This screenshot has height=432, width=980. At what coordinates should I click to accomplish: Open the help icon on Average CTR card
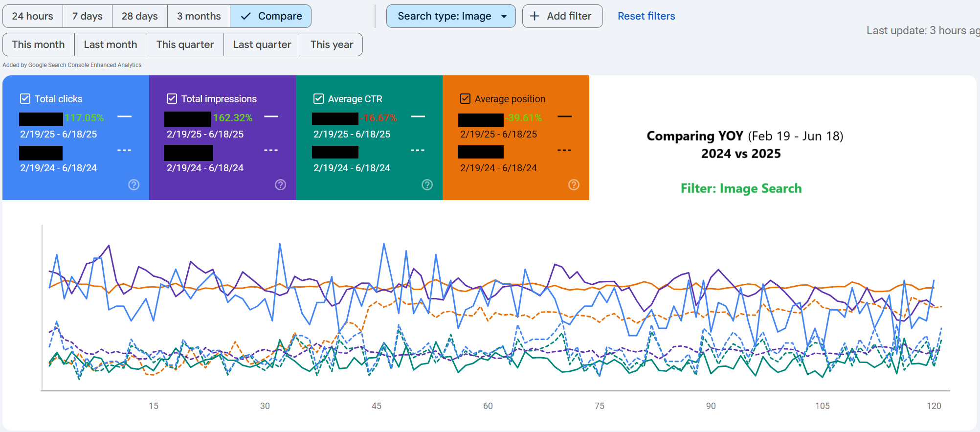pos(427,184)
